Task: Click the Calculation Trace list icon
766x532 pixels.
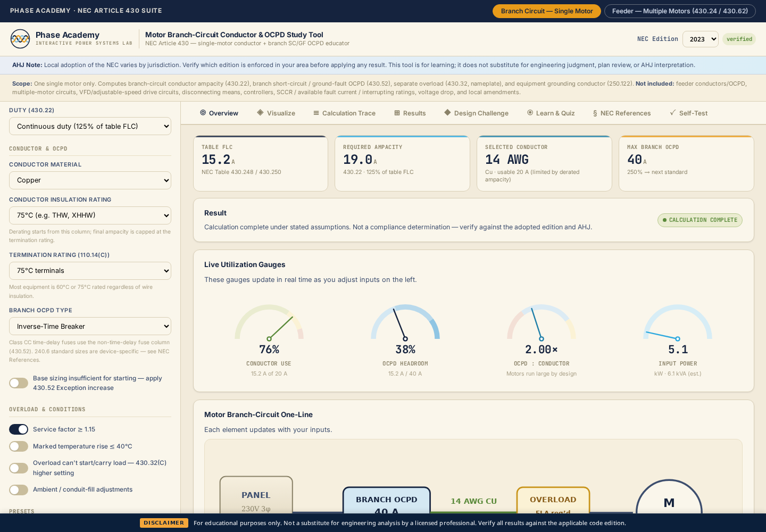Action: (x=316, y=113)
